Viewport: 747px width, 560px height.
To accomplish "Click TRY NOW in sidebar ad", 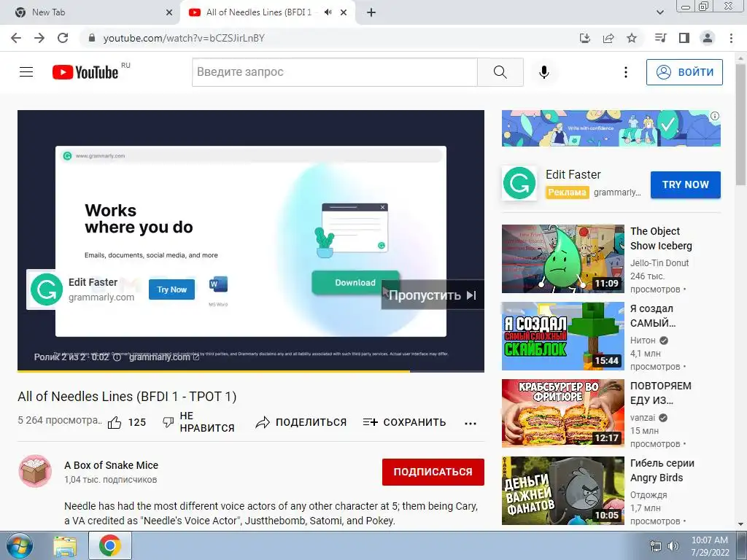I will 686,184.
